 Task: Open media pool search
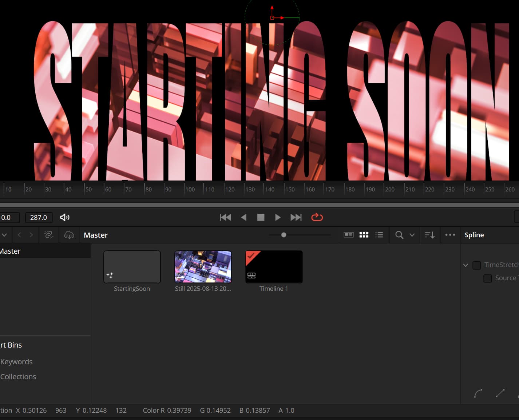(399, 235)
